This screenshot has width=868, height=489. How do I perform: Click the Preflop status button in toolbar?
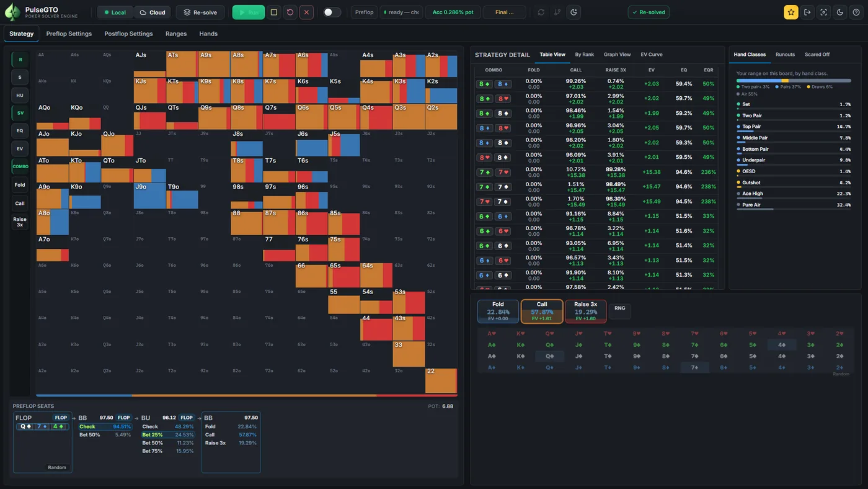(365, 12)
